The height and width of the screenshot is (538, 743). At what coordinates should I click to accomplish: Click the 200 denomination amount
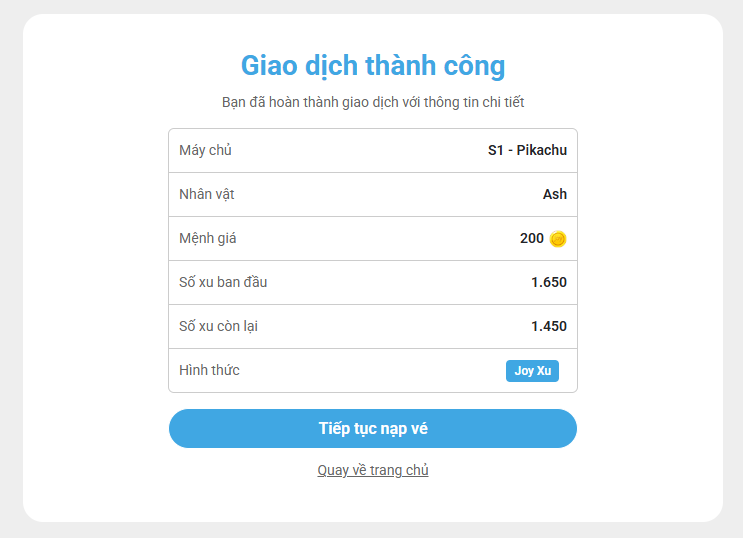pyautogui.click(x=532, y=238)
